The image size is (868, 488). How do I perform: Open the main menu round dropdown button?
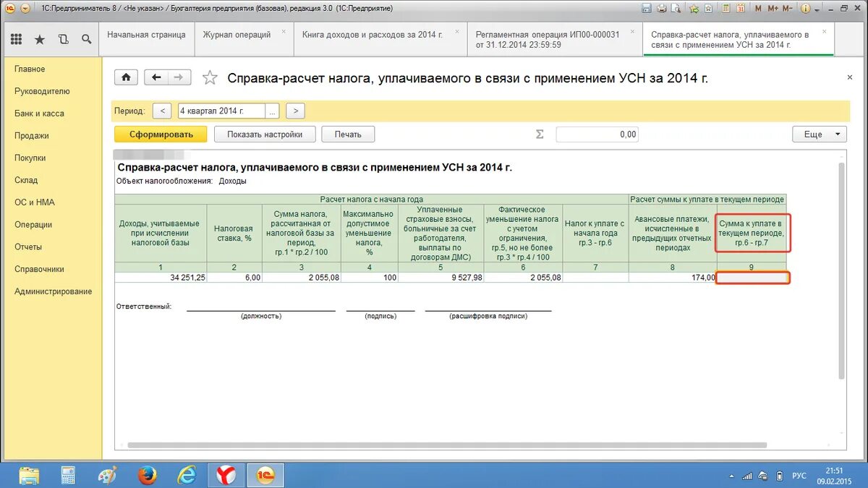[25, 8]
